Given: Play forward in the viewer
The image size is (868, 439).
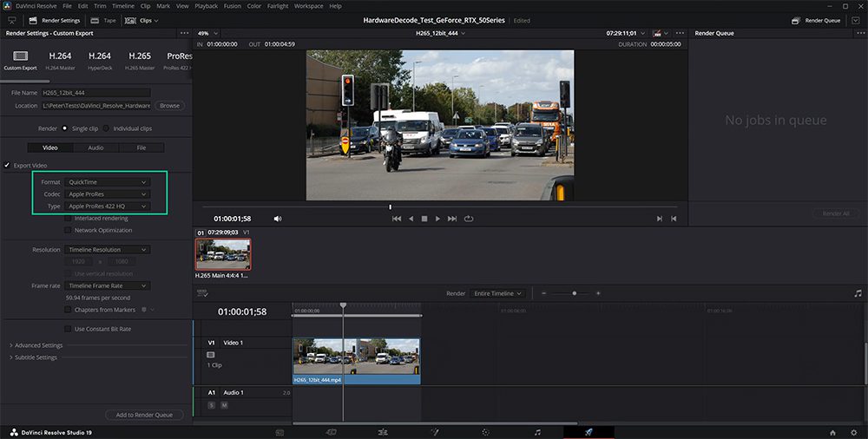Looking at the screenshot, I should (437, 219).
